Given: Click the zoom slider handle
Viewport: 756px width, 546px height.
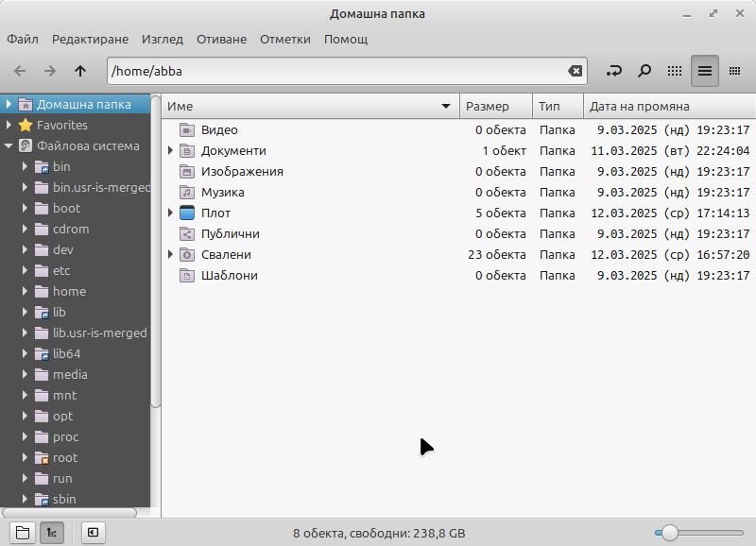Looking at the screenshot, I should point(669,533).
